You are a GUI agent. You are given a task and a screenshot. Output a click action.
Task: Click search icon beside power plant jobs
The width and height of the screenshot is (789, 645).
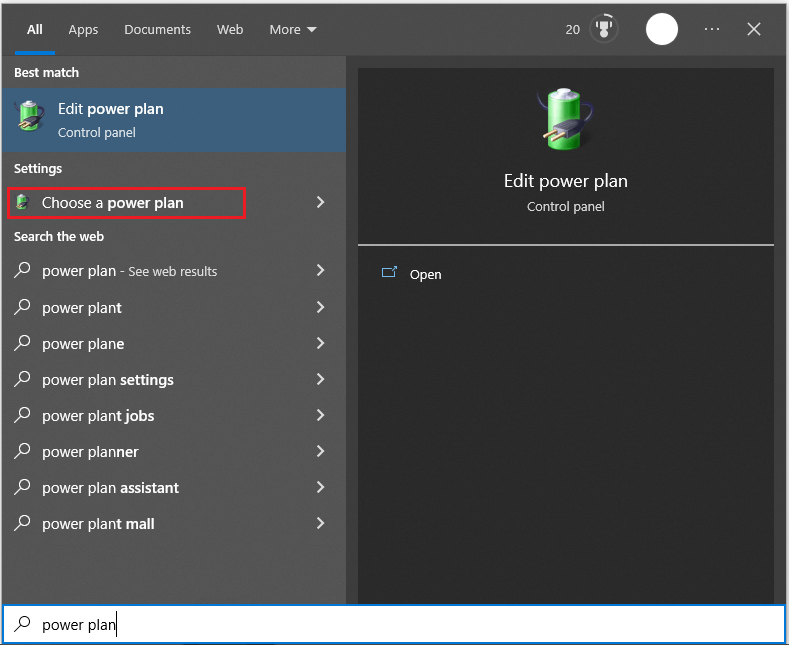tap(22, 415)
